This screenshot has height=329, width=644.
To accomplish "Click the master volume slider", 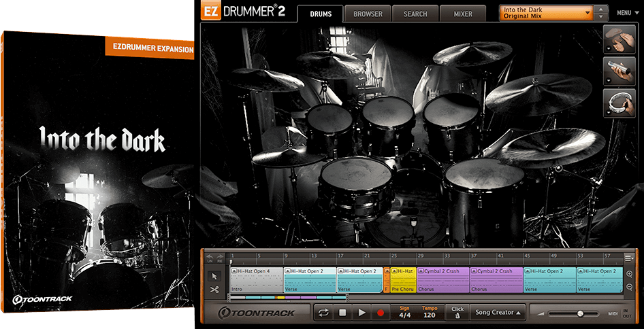I will [x=580, y=313].
